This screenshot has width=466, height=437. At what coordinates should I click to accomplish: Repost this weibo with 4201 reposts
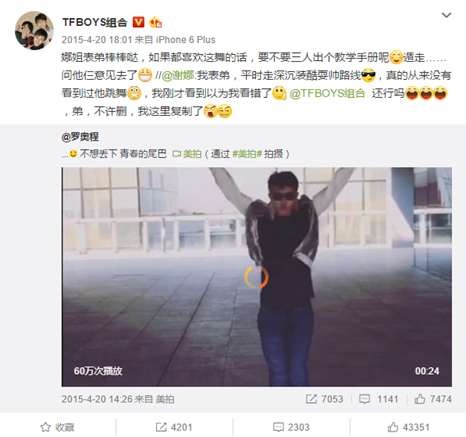(x=174, y=427)
